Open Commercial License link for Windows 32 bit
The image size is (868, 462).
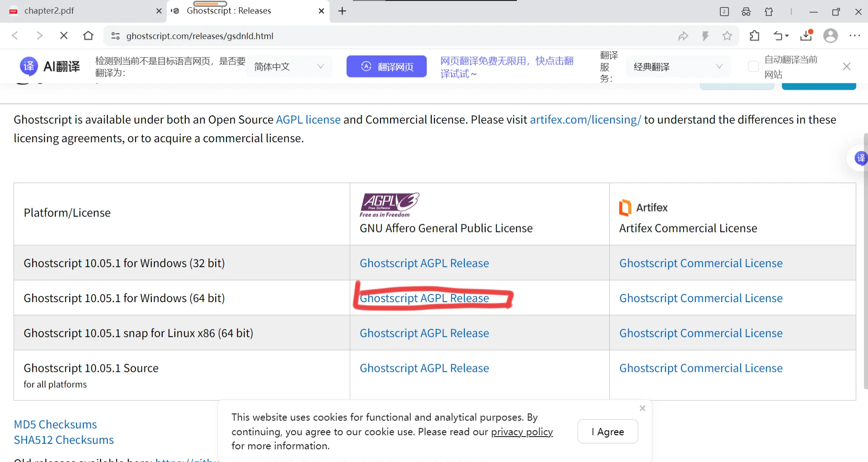point(701,263)
